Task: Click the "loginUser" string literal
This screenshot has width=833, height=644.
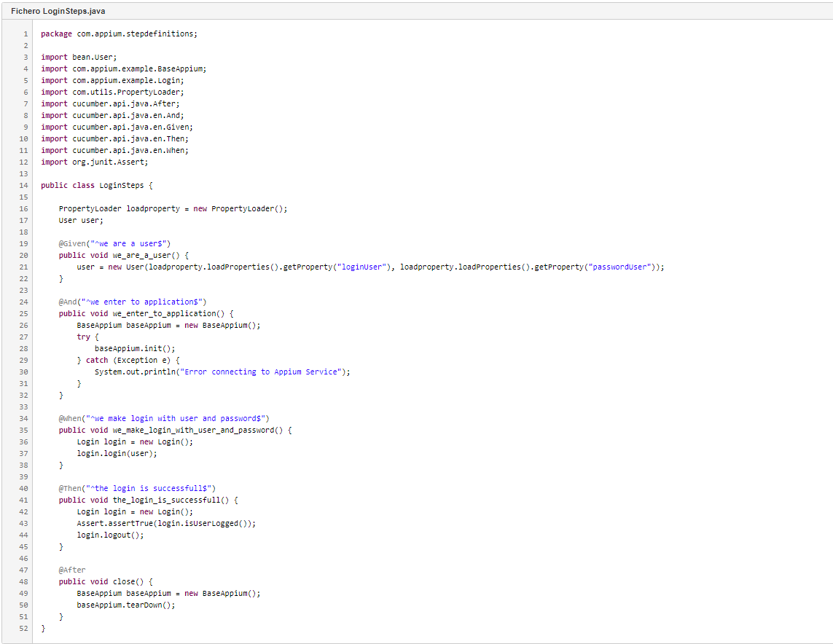Action: 361,267
